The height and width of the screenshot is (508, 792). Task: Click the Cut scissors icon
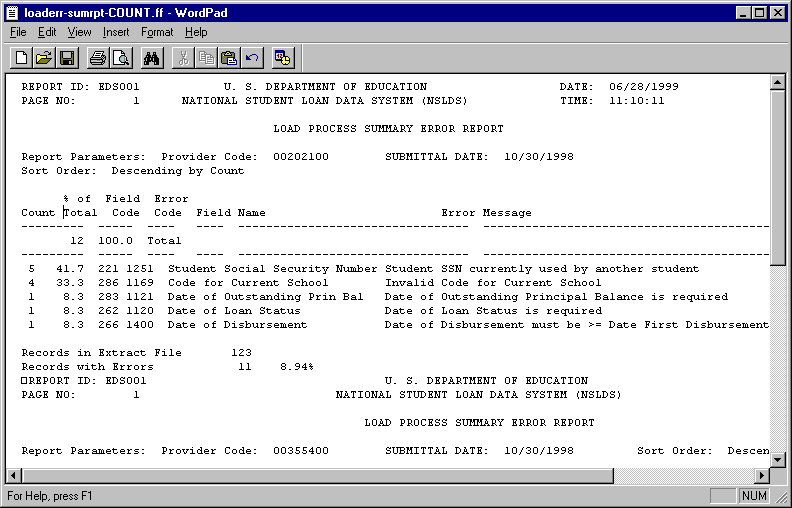(x=183, y=58)
